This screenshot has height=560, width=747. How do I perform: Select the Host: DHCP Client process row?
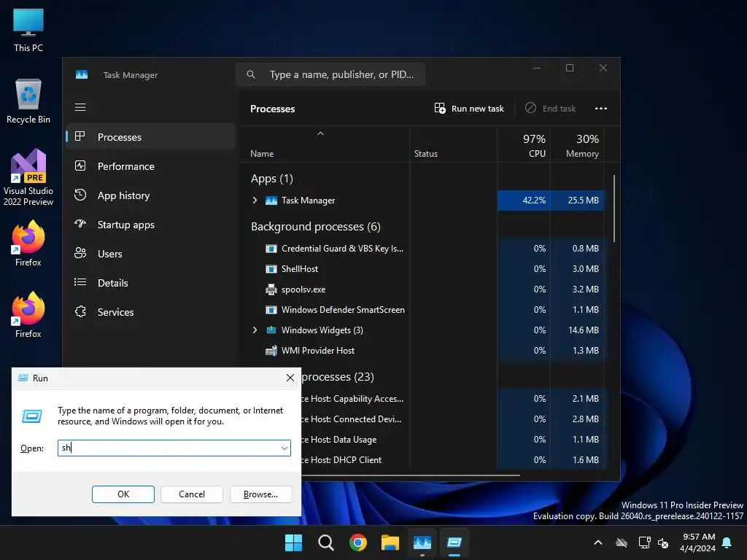[x=452, y=460]
